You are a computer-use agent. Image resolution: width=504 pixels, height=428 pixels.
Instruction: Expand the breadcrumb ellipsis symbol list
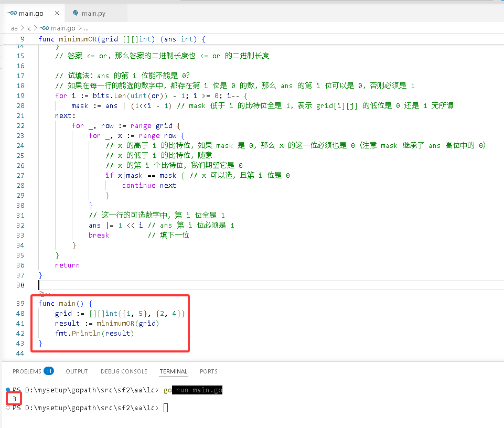click(x=86, y=28)
